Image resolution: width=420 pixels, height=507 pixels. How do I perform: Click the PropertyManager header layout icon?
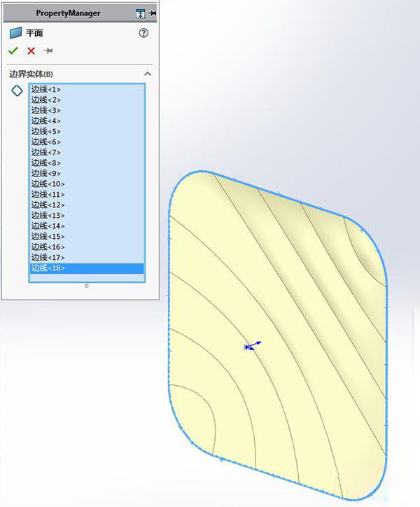[140, 13]
